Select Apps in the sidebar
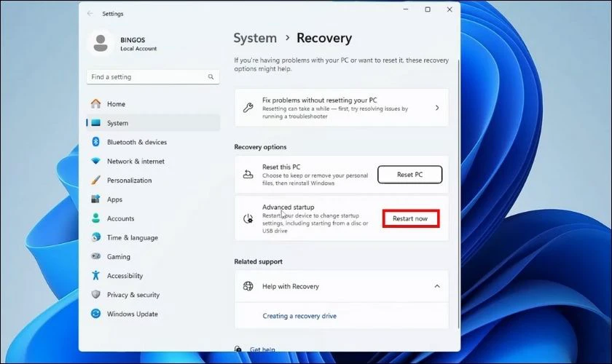This screenshot has height=364, width=612. pos(153,199)
